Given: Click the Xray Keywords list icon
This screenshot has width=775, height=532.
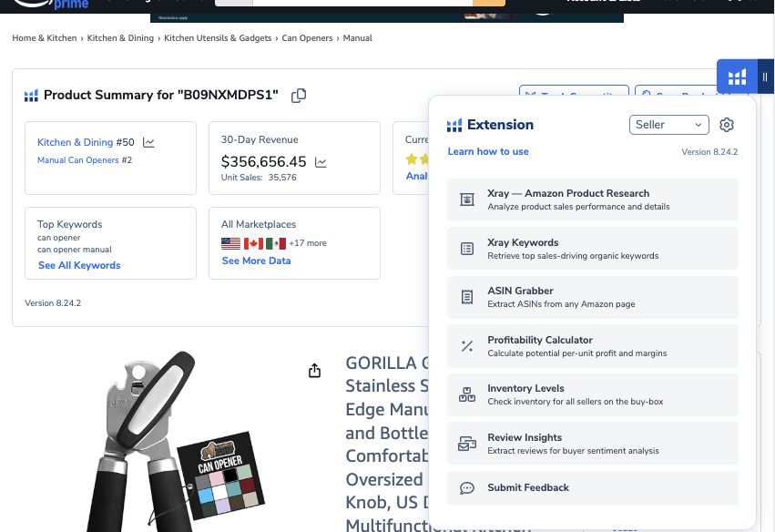Looking at the screenshot, I should (x=467, y=249).
